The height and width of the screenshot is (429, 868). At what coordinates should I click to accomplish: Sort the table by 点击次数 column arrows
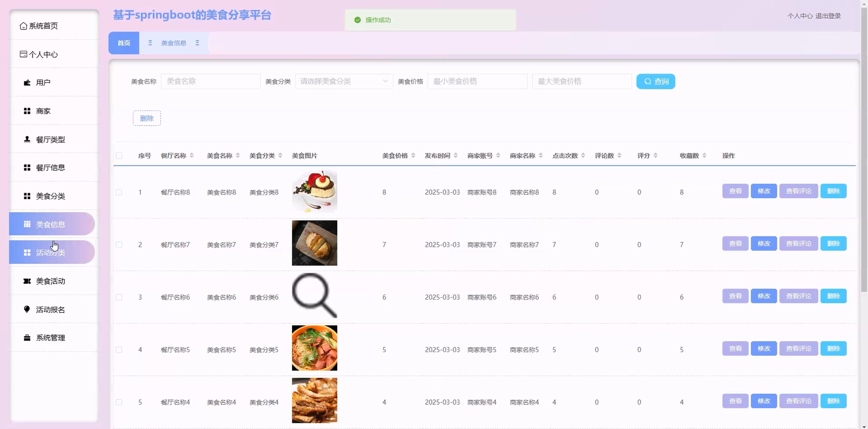[x=583, y=155]
